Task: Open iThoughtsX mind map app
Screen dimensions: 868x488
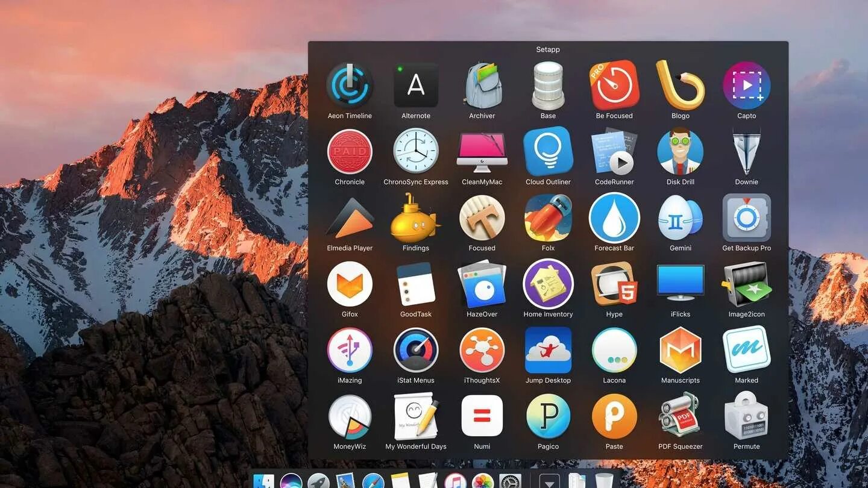Action: [482, 351]
